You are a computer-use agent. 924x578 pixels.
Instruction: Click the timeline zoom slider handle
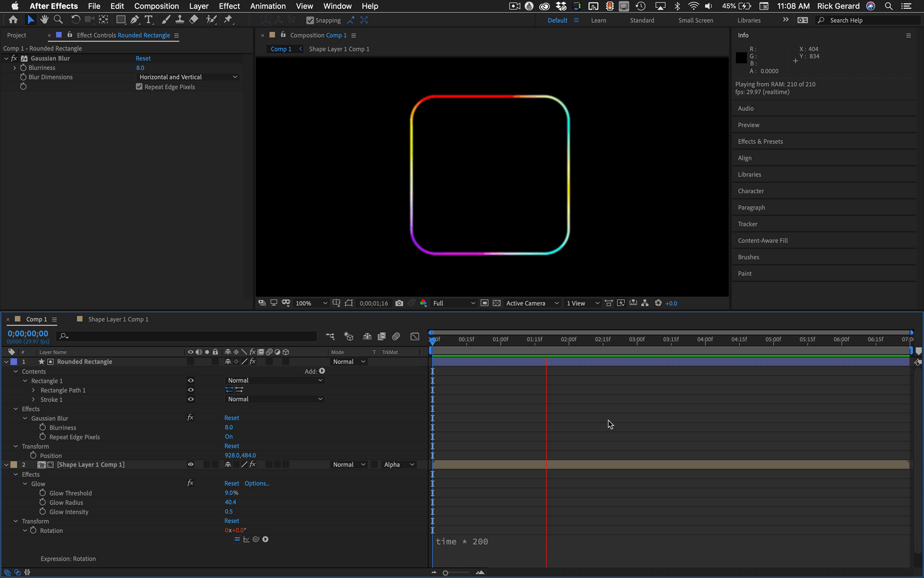click(x=446, y=573)
